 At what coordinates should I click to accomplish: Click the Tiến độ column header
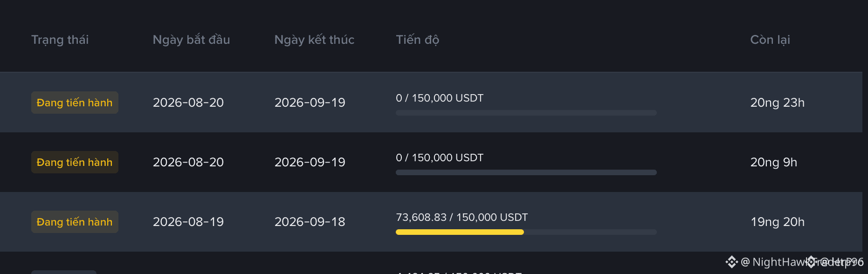(x=417, y=40)
